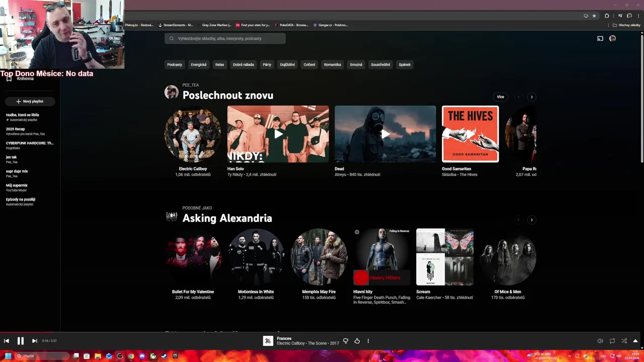Open the Hudba, která se líbila playlist
This screenshot has height=362, width=644.
point(30,117)
